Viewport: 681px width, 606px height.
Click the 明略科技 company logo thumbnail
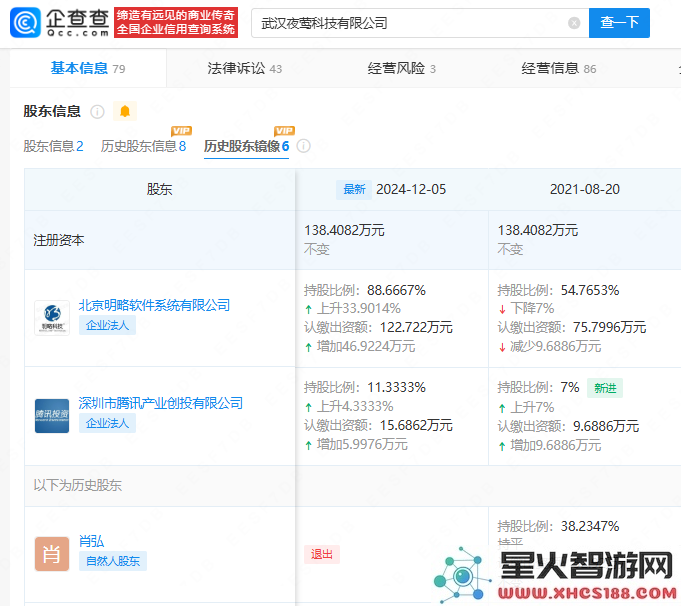pyautogui.click(x=52, y=318)
